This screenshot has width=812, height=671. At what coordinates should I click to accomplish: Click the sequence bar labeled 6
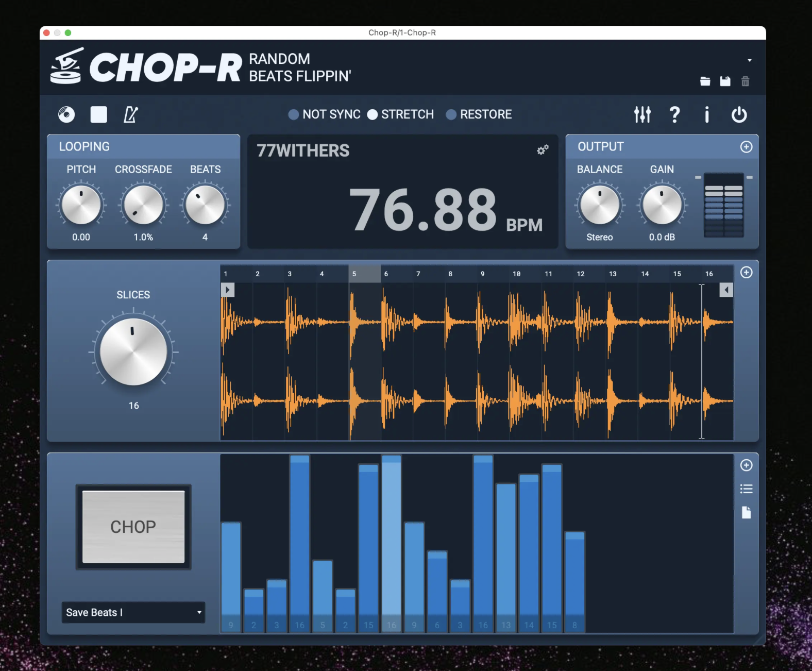tap(437, 591)
